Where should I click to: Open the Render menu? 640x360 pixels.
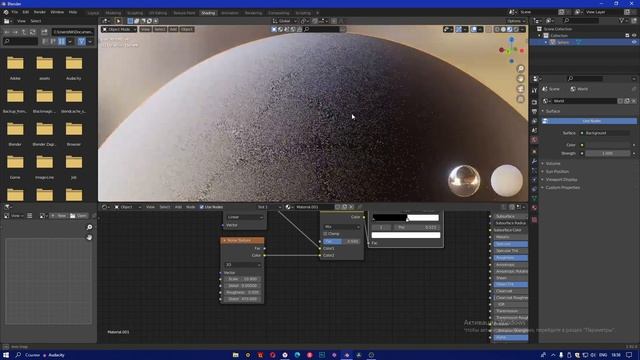pyautogui.click(x=40, y=12)
